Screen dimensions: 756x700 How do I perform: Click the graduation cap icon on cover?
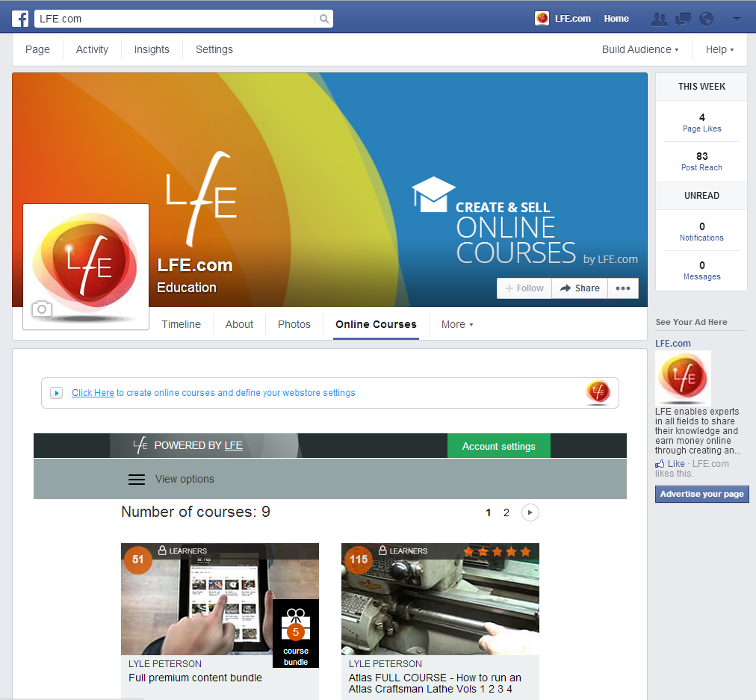coord(433,194)
